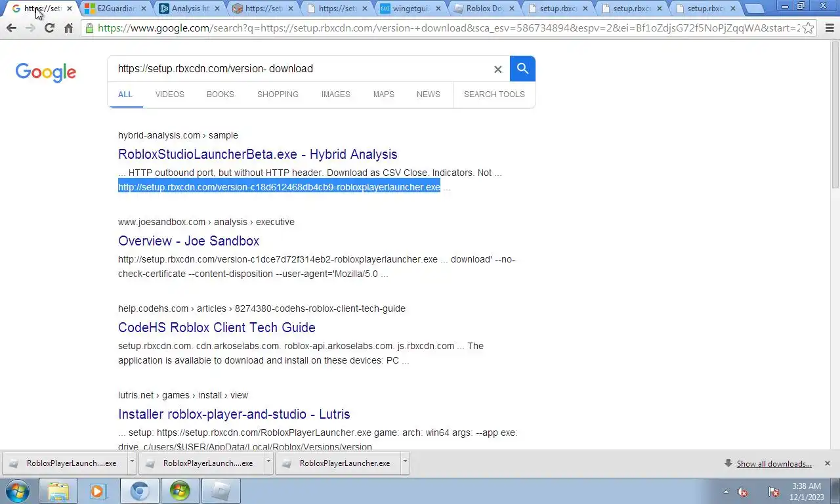Click the www.joesandbox.com › analysis › executive breadcrumb
Viewport: 840px width, 504px height.
point(206,222)
